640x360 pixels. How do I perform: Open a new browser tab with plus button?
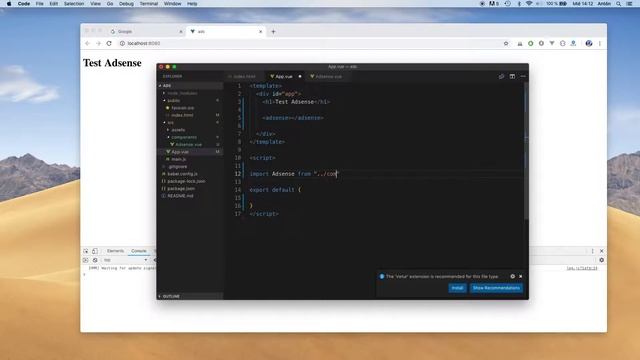(273, 31)
